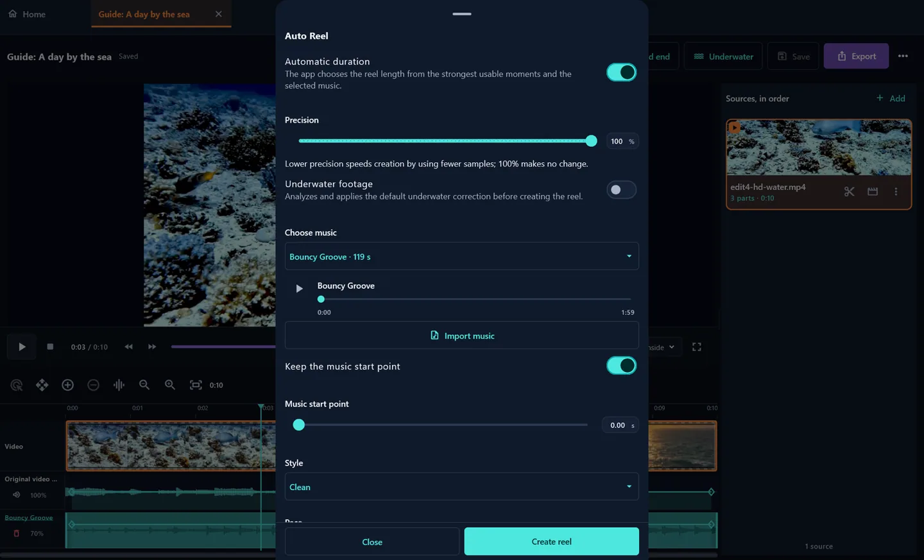Screen dimensions: 924x560
Task: Toggle Keep the music start point switch
Action: (x=621, y=366)
